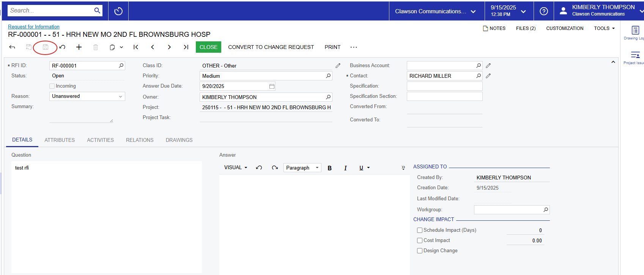Open the help question mark icon
This screenshot has height=275, width=644.
tap(543, 11)
